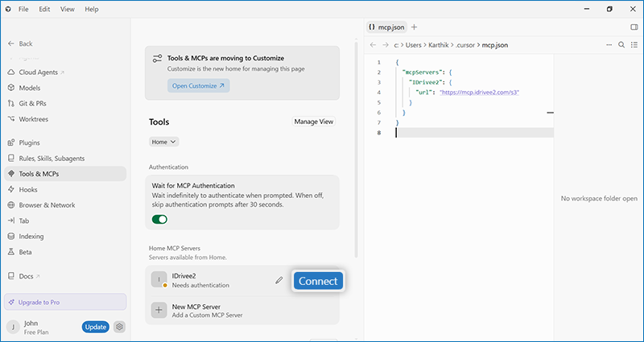Click plus icon beside New MCP Server

[159, 311]
